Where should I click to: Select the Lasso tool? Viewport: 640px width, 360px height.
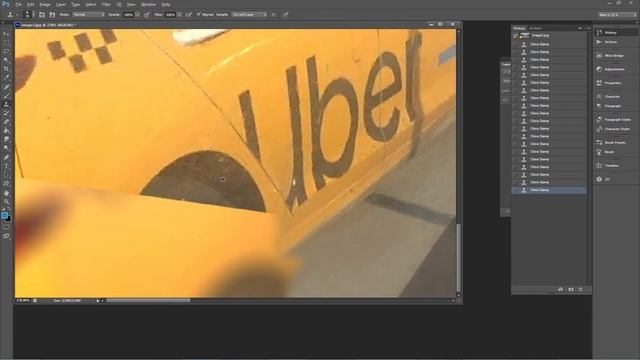6,51
